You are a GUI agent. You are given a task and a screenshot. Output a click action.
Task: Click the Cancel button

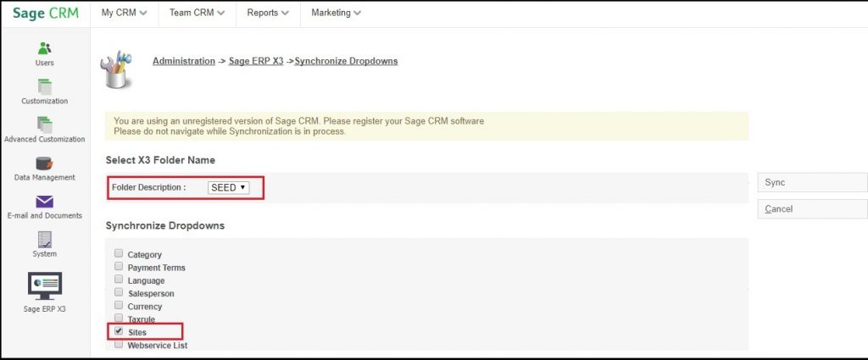[812, 209]
